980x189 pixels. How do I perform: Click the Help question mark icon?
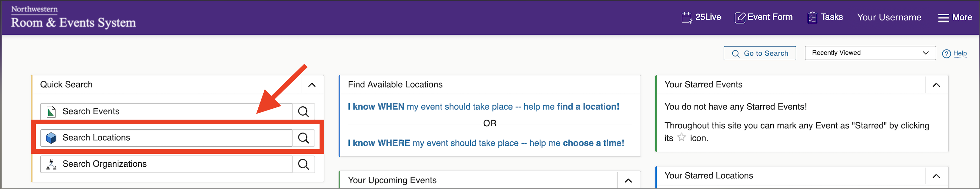946,54
